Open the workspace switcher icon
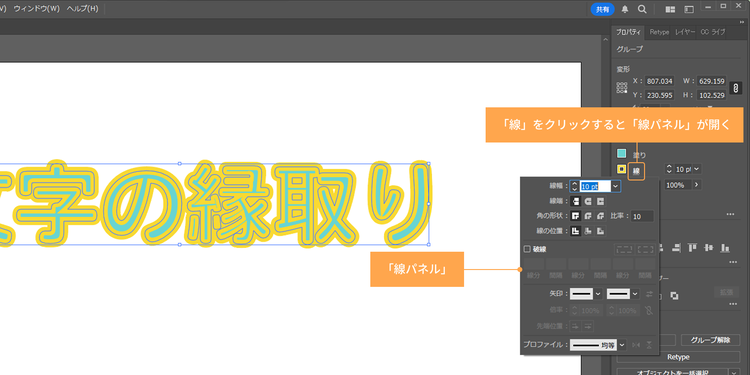The image size is (750, 375). 689,9
